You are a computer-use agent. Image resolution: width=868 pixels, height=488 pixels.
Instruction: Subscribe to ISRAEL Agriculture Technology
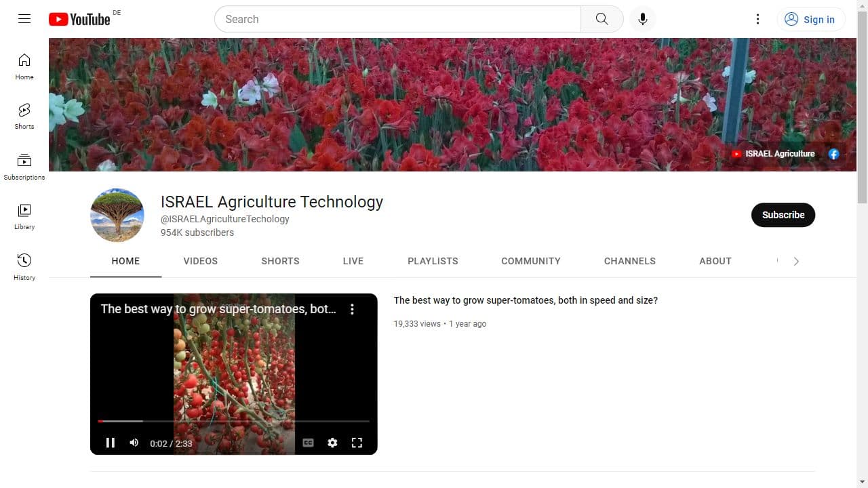pos(783,215)
